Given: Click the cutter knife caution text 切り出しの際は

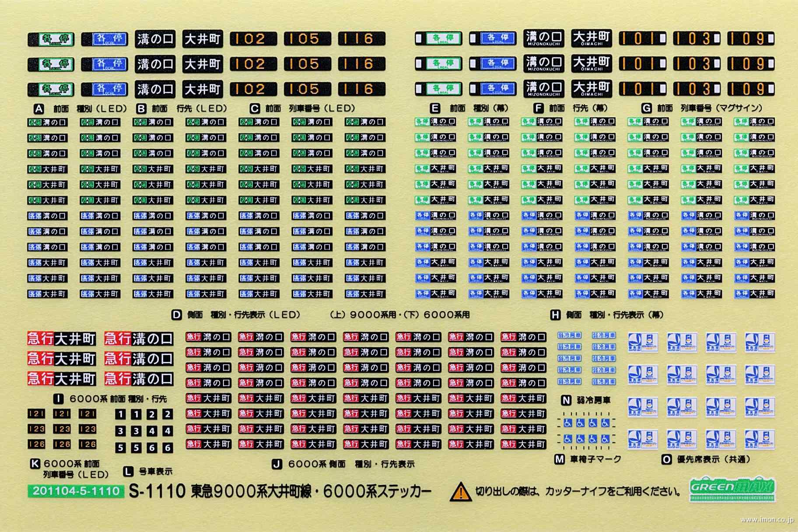Looking at the screenshot, I should click(578, 492).
